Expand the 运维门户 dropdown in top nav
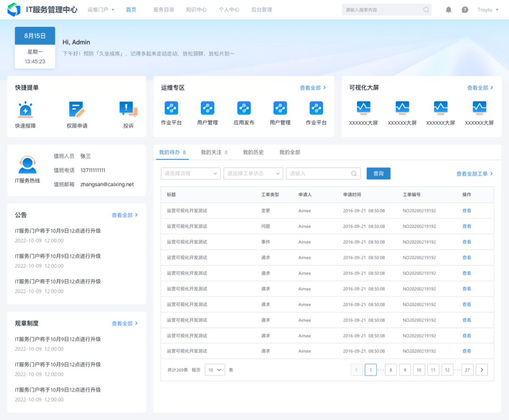509x420 pixels. [101, 10]
